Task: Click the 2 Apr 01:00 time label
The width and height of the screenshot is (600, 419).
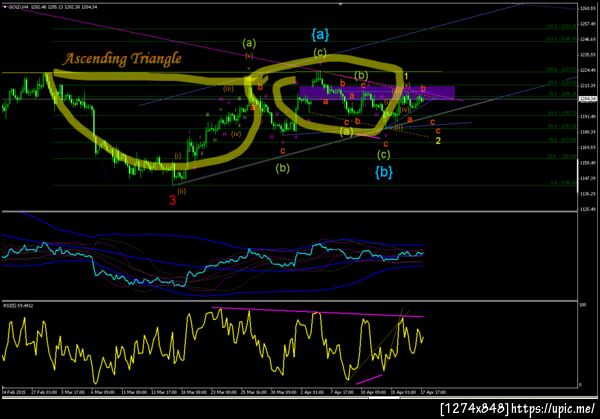Action: tap(313, 392)
